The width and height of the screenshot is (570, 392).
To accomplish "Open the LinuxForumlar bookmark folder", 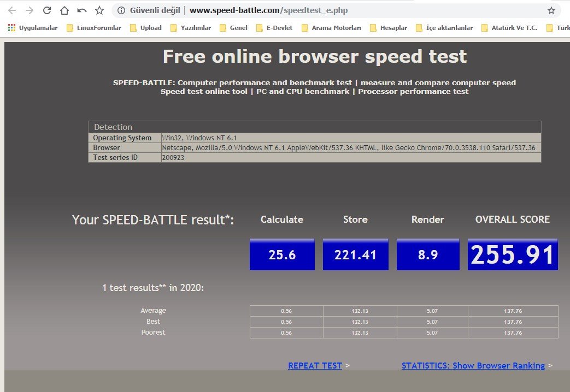I will pos(94,28).
